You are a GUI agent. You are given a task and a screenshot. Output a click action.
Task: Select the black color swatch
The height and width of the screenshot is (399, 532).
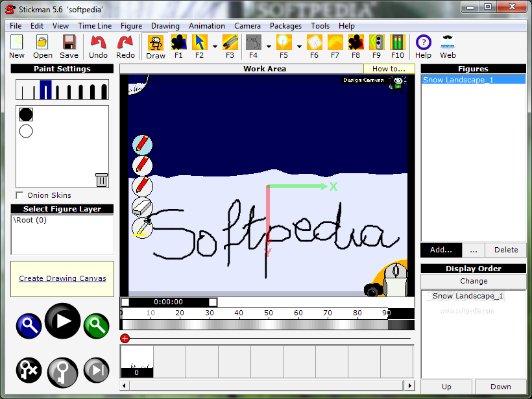point(26,115)
